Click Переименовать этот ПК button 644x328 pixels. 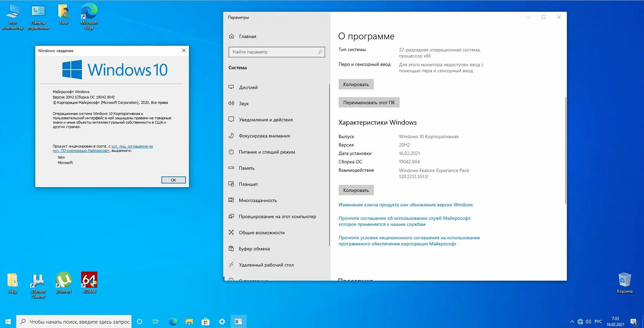click(369, 102)
